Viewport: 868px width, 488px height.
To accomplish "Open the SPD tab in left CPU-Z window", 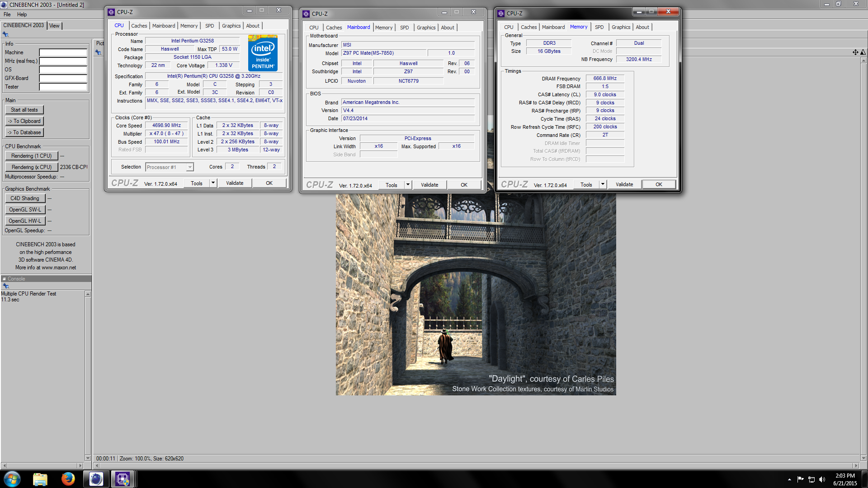I will pos(210,26).
